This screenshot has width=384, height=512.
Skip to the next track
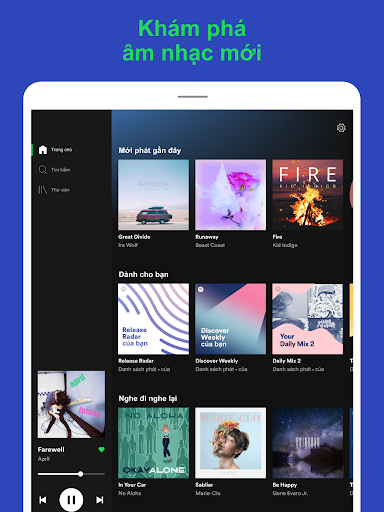click(100, 500)
